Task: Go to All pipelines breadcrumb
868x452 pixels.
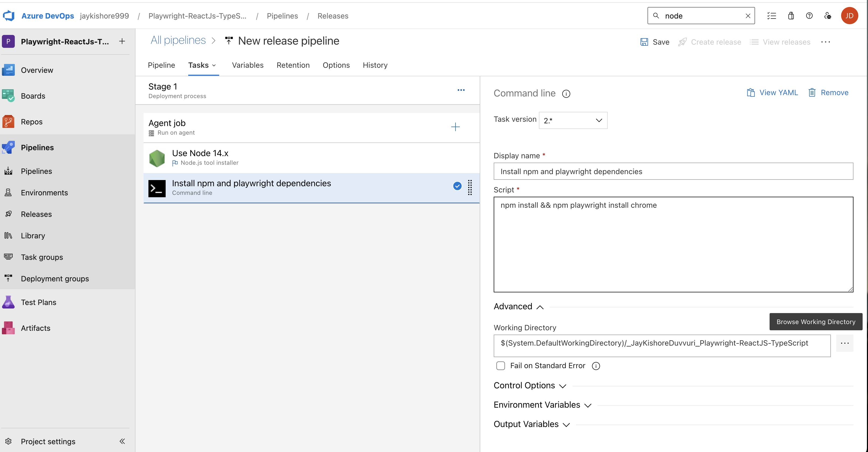Action: [x=178, y=40]
